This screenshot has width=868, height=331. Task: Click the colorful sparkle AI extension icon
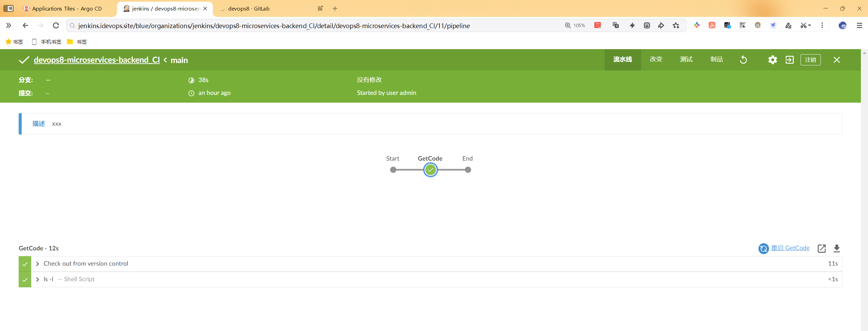click(697, 25)
